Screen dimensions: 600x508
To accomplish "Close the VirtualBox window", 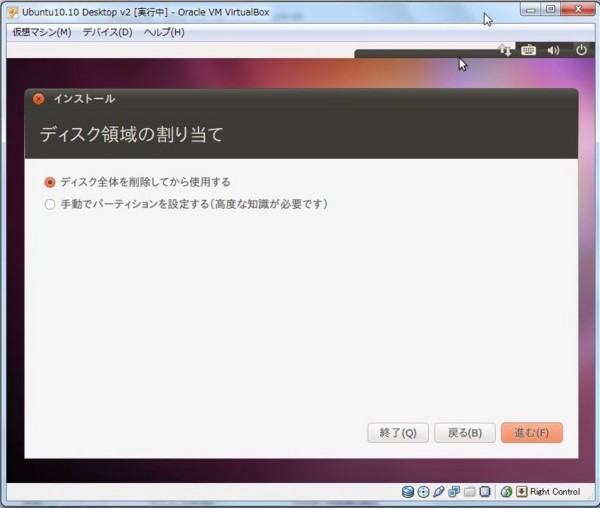I will coord(578,9).
